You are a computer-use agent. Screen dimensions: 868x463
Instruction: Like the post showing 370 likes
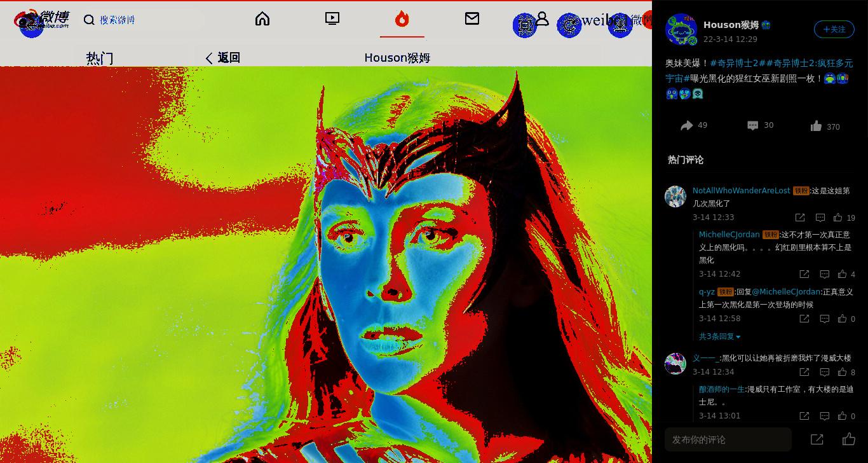pyautogui.click(x=817, y=126)
